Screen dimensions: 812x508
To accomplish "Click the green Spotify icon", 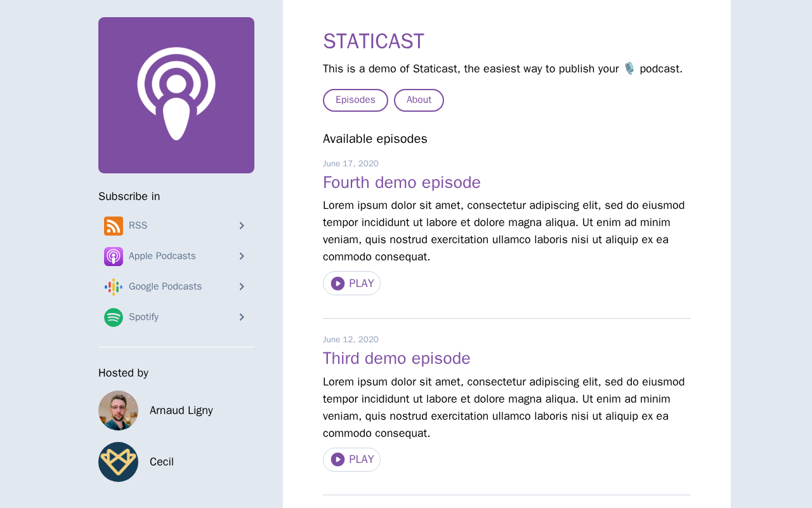I will (x=114, y=317).
